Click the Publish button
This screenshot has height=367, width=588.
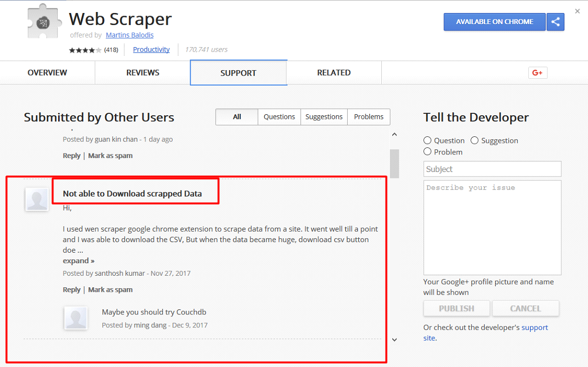coord(457,308)
